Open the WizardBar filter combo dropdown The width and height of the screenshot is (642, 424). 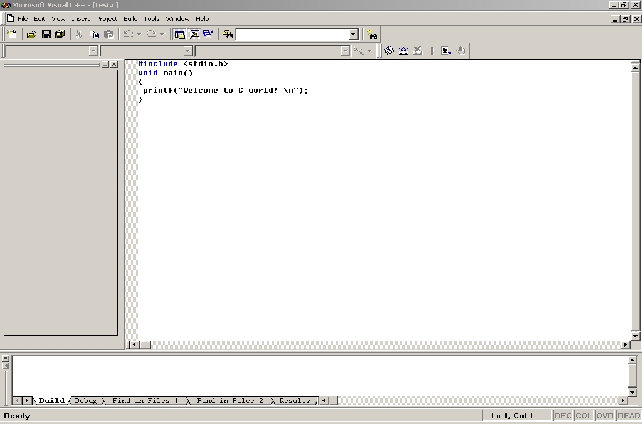[x=188, y=51]
